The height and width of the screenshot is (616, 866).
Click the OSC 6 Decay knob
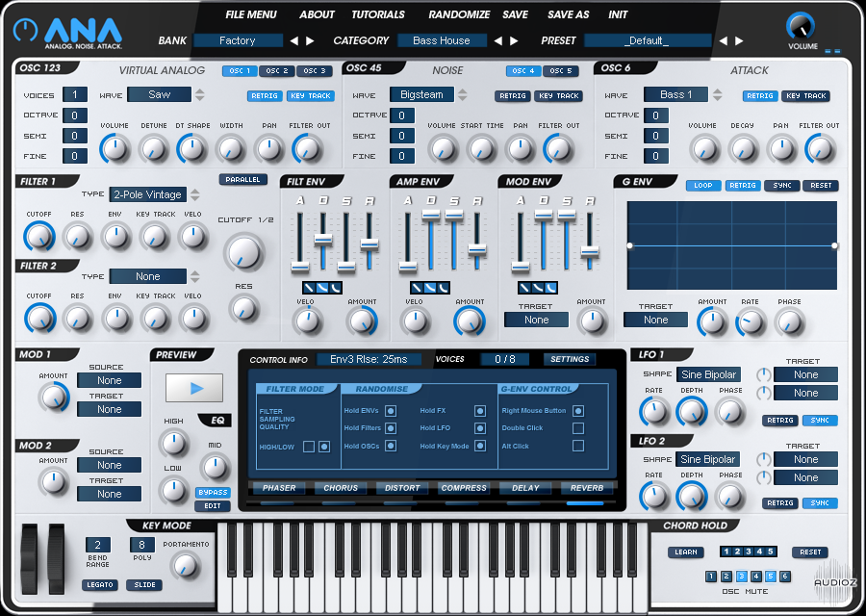[x=743, y=148]
